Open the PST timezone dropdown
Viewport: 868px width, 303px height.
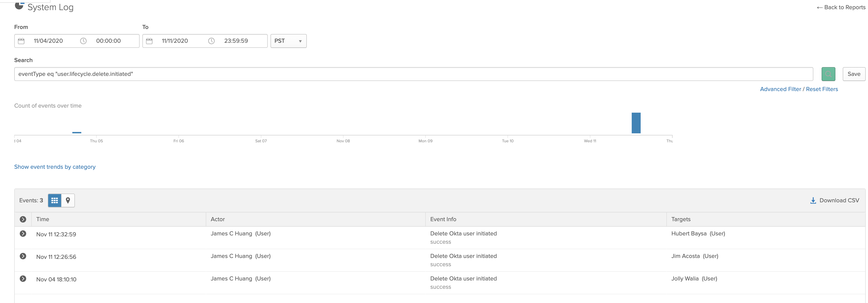(288, 41)
